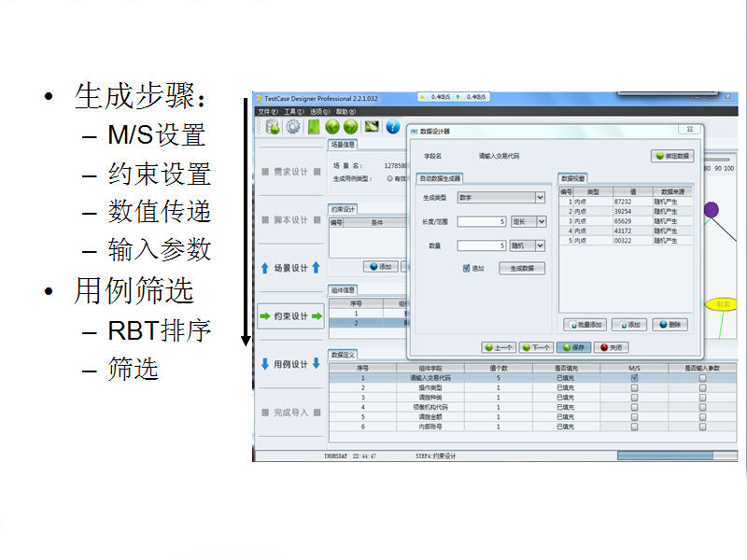The image size is (747, 560).
Task: Uncheck M/S box for 请输入交易代码 row
Action: [x=635, y=378]
